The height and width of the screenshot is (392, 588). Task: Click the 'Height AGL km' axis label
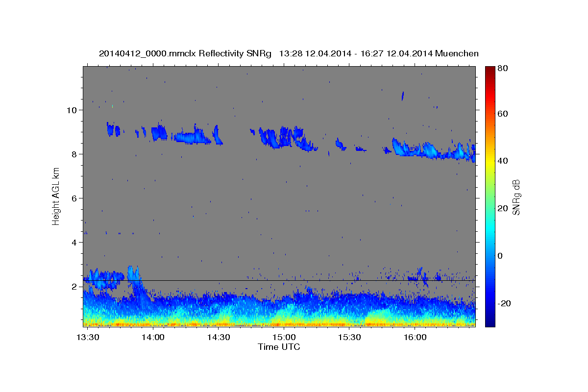(56, 196)
